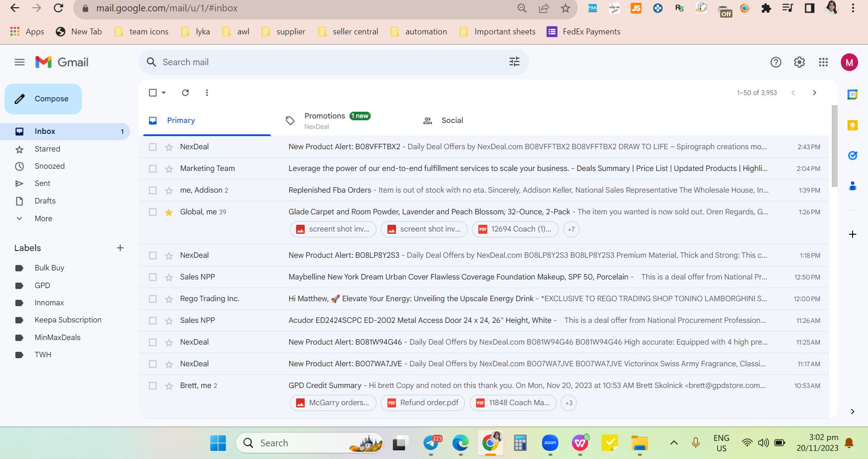The image size is (868, 459).
Task: Click the inbox vertical scrollbar
Action: pos(835,147)
